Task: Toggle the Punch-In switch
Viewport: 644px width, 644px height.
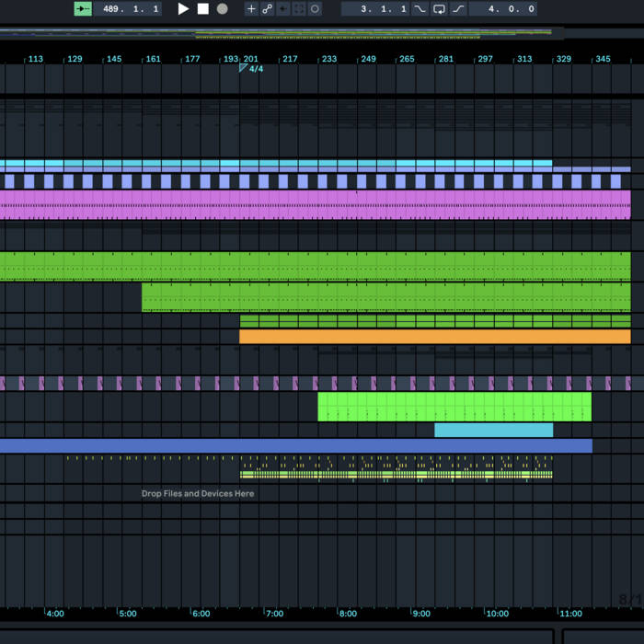Action: (x=420, y=9)
